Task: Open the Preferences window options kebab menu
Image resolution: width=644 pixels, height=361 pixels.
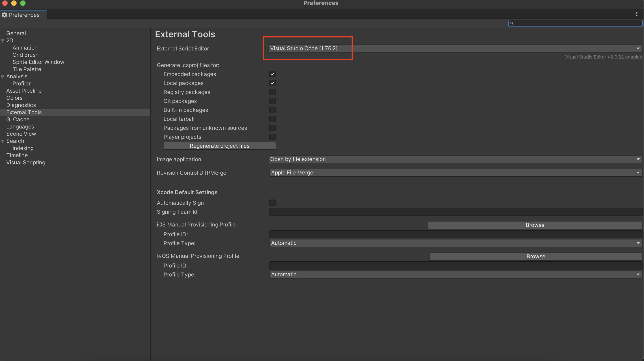Action: click(x=637, y=14)
